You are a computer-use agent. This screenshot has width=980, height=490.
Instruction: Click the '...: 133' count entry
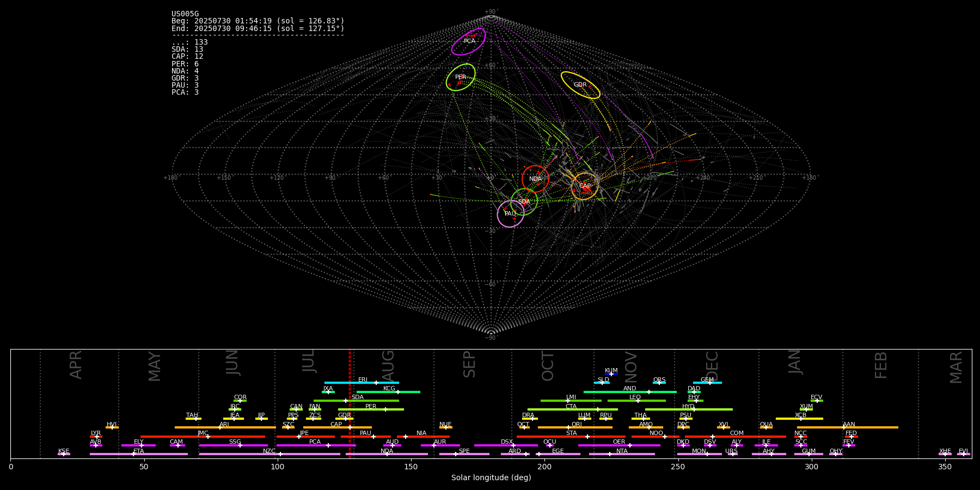click(189, 42)
